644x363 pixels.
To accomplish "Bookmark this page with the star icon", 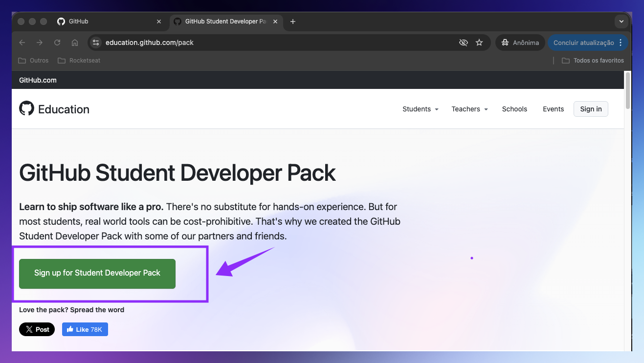I will tap(479, 43).
